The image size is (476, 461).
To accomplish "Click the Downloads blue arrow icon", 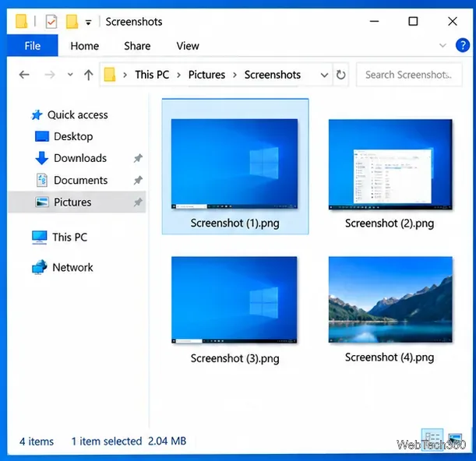I will (x=41, y=158).
